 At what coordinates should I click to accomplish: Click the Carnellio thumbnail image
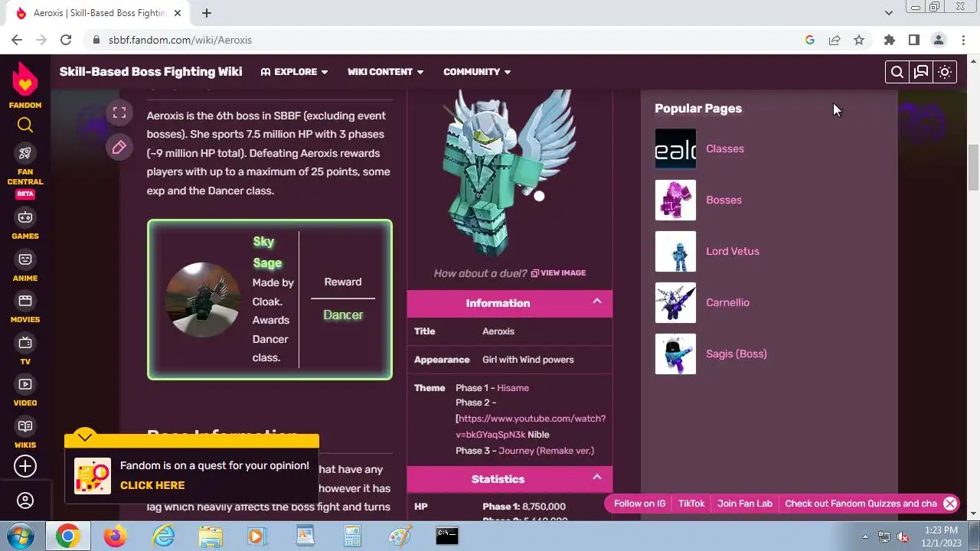click(x=675, y=302)
